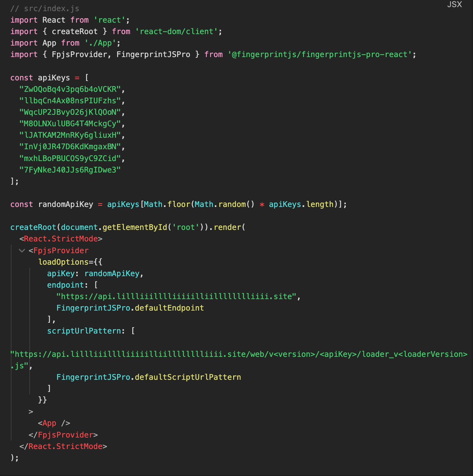473x476 pixels.
Task: Select the src/index.js comment line
Action: pyautogui.click(x=44, y=8)
